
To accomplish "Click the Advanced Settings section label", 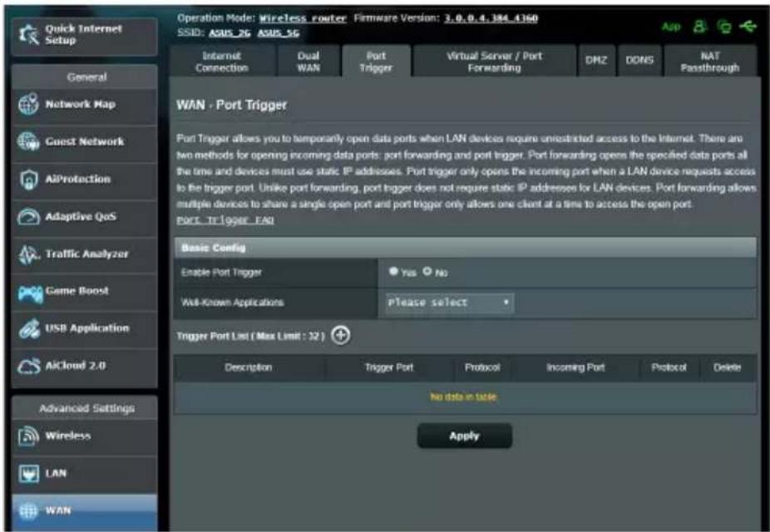I will click(x=87, y=408).
